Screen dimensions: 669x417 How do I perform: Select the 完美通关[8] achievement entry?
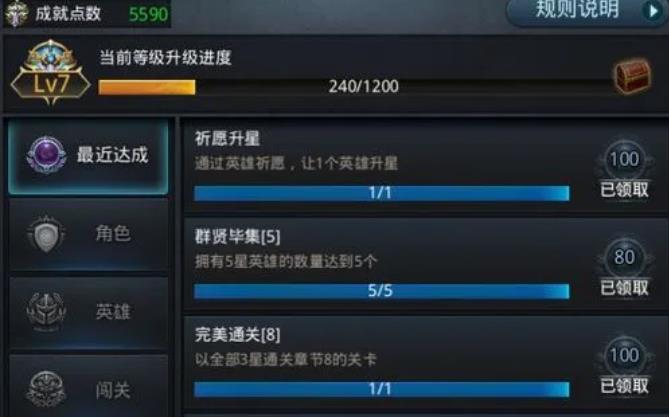coord(425,364)
